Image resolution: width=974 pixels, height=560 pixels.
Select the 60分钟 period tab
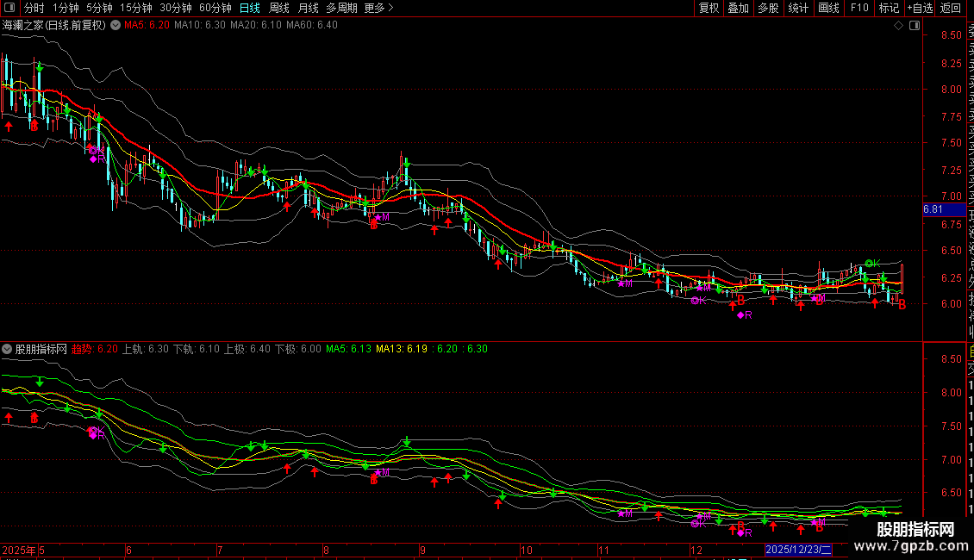[x=215, y=8]
